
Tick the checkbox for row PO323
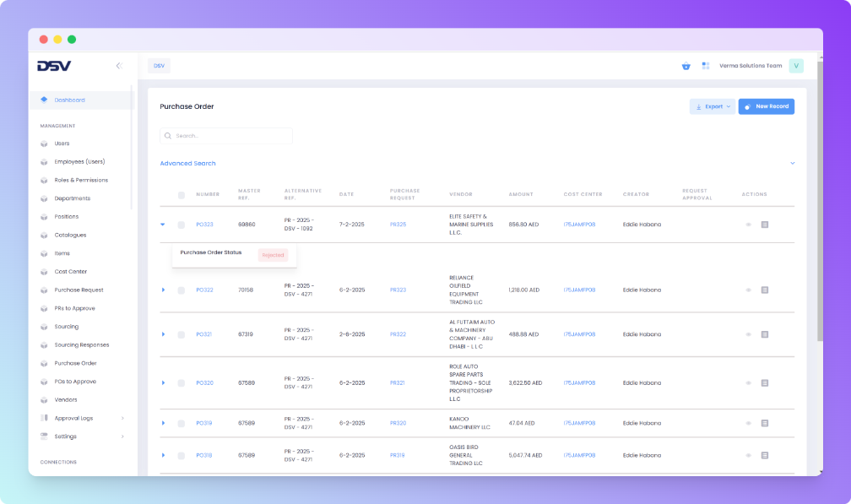182,225
